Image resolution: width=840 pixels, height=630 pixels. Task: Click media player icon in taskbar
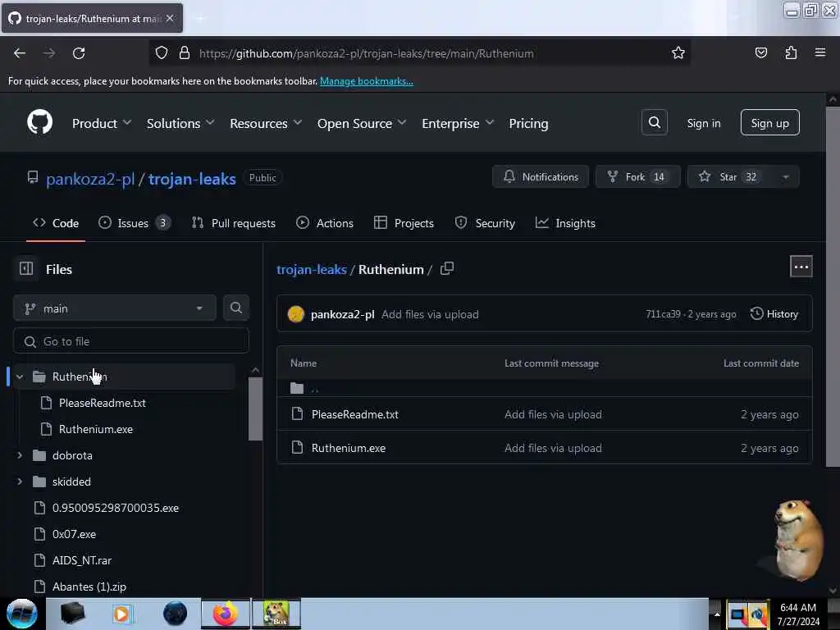pyautogui.click(x=121, y=614)
